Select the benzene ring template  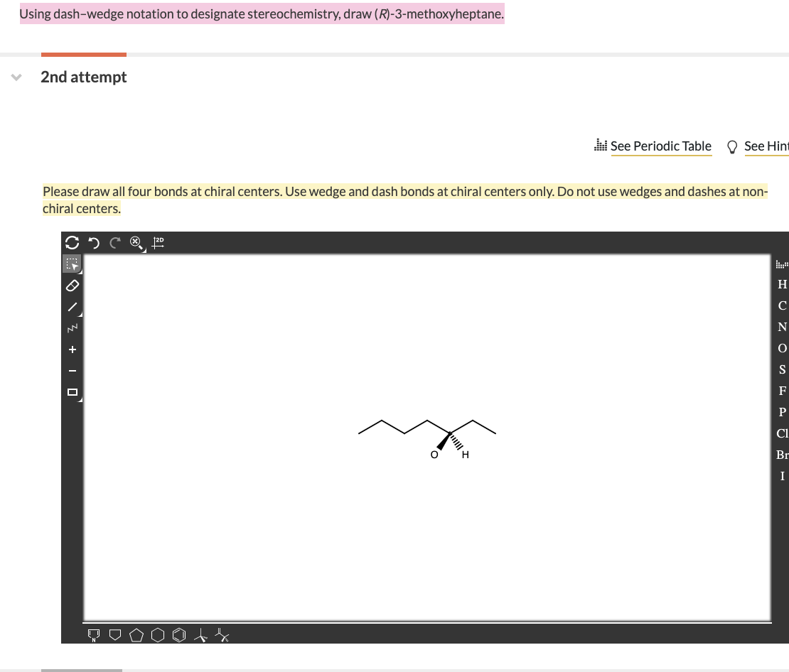click(179, 635)
